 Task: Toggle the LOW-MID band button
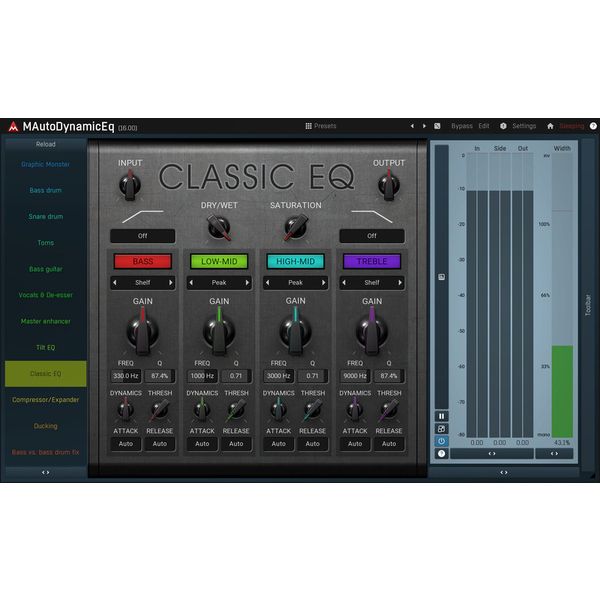point(219,261)
